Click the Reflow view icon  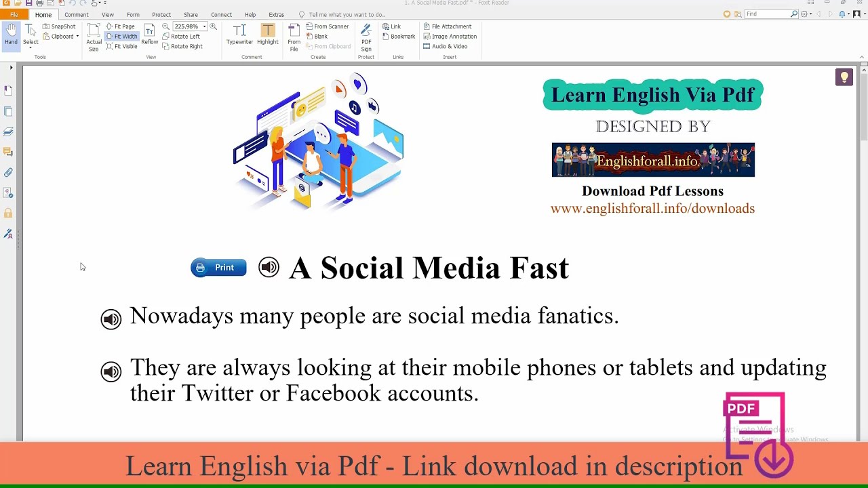tap(149, 34)
